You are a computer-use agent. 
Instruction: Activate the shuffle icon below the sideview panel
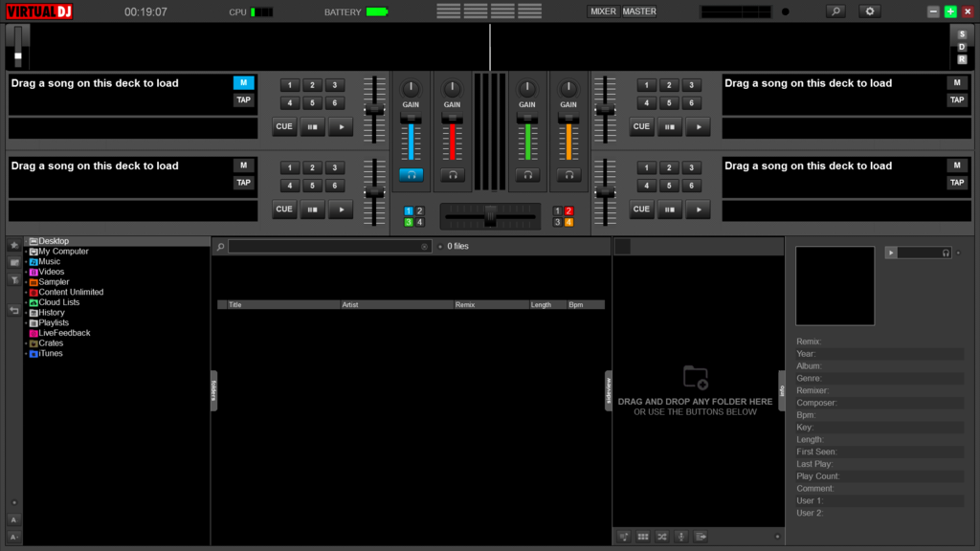click(x=663, y=537)
